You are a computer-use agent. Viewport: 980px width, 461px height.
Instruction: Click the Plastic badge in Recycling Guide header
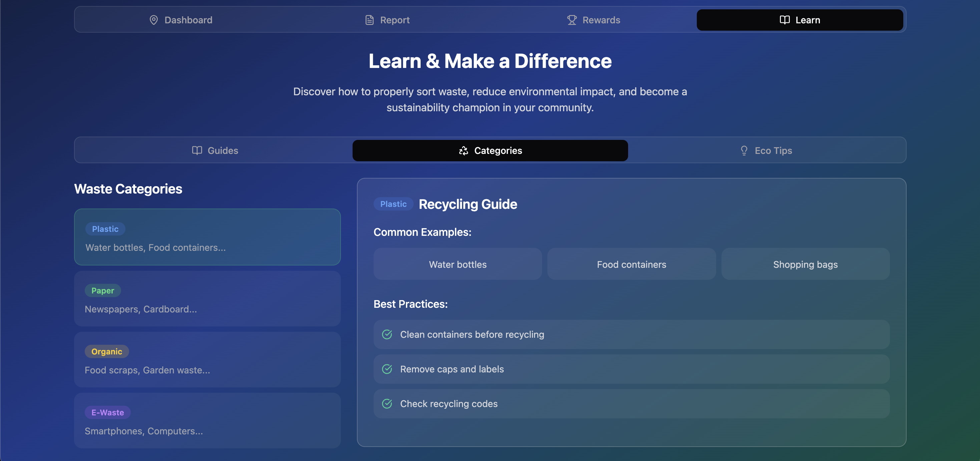(393, 204)
